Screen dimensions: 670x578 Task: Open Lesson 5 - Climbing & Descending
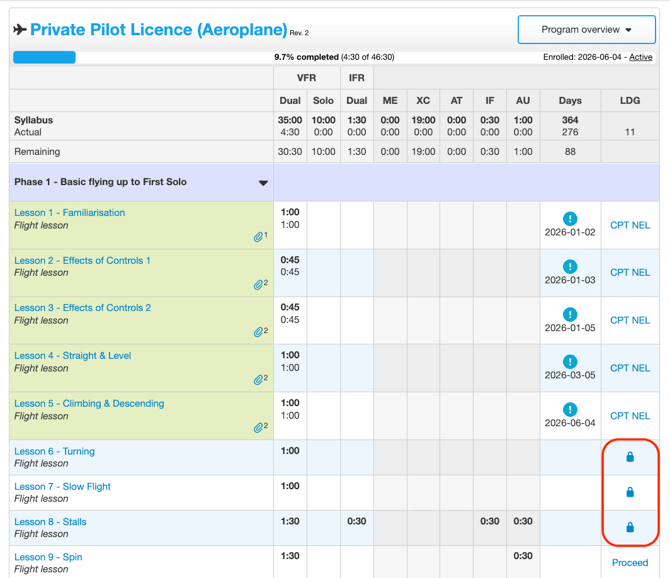click(89, 404)
